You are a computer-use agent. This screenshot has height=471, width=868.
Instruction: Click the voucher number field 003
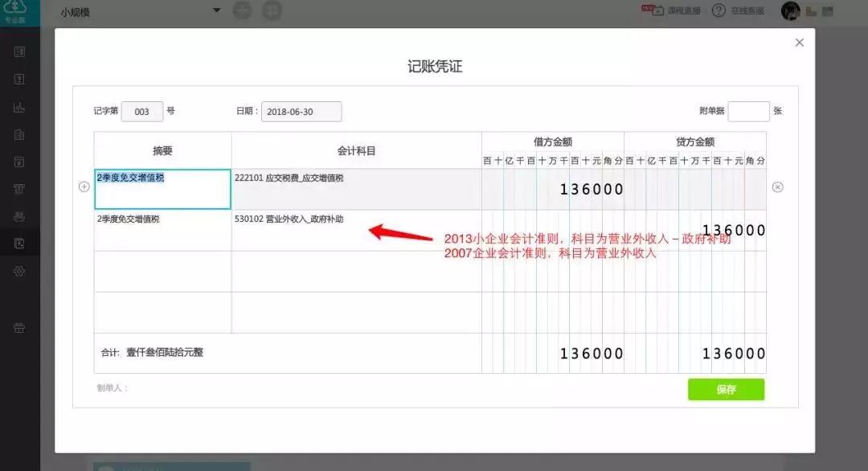click(142, 112)
